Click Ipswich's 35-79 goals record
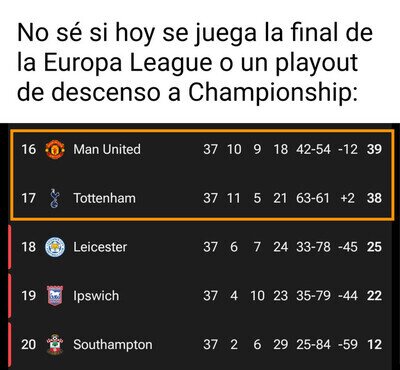 point(313,296)
